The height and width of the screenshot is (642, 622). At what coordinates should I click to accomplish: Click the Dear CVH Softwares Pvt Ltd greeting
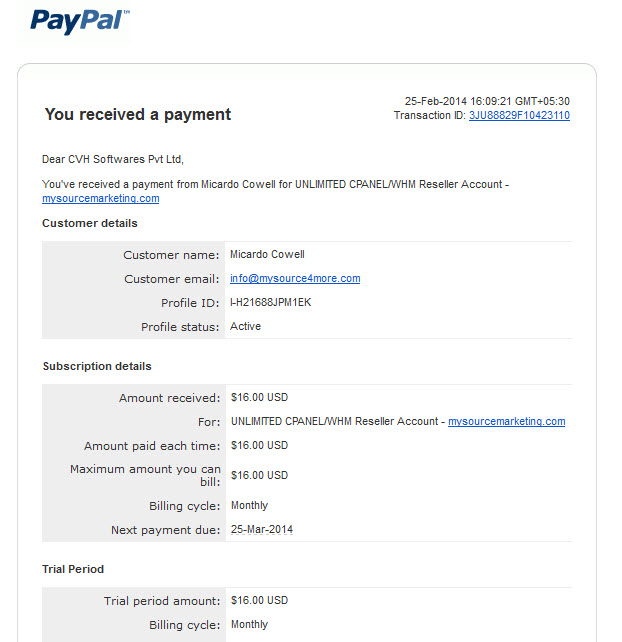(x=113, y=159)
